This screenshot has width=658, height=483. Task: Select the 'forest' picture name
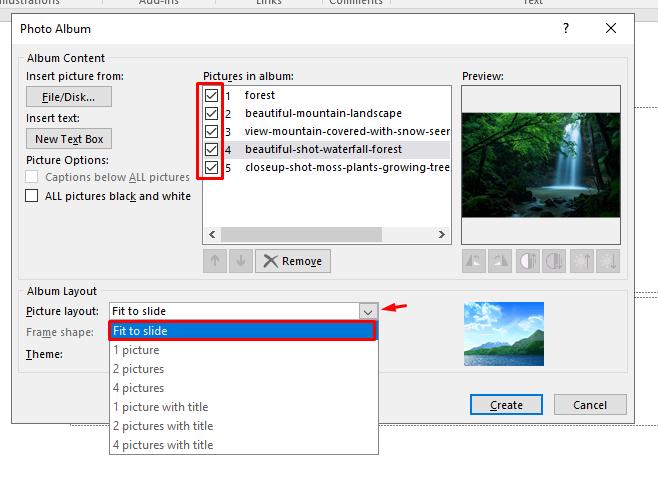pyautogui.click(x=260, y=95)
